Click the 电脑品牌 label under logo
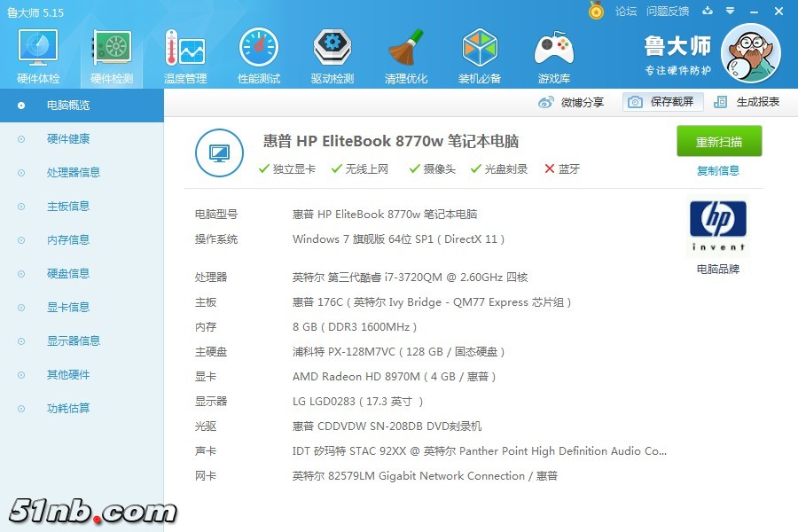The image size is (798, 532). [x=718, y=270]
